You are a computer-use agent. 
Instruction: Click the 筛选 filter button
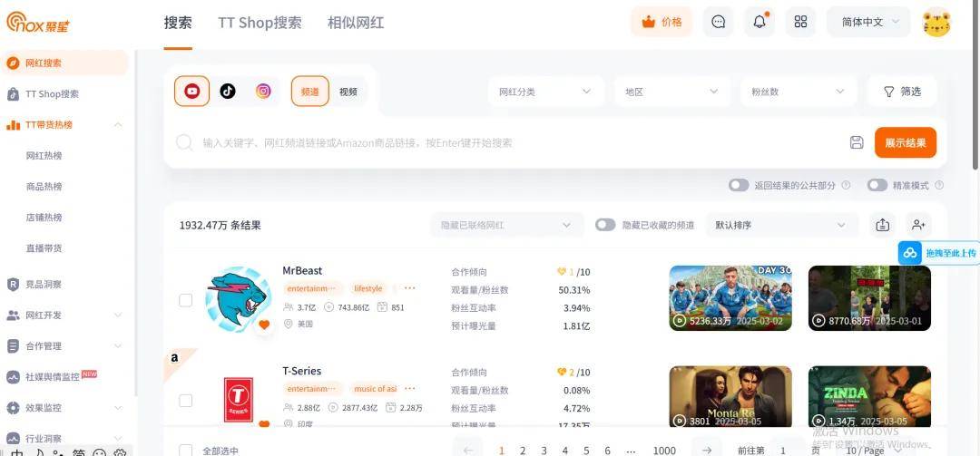[901, 92]
